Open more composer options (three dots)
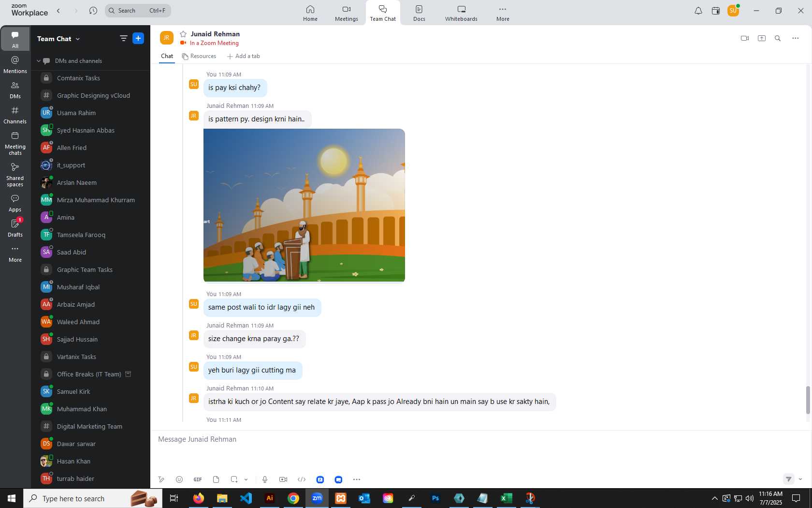The height and width of the screenshot is (508, 812). 357,479
